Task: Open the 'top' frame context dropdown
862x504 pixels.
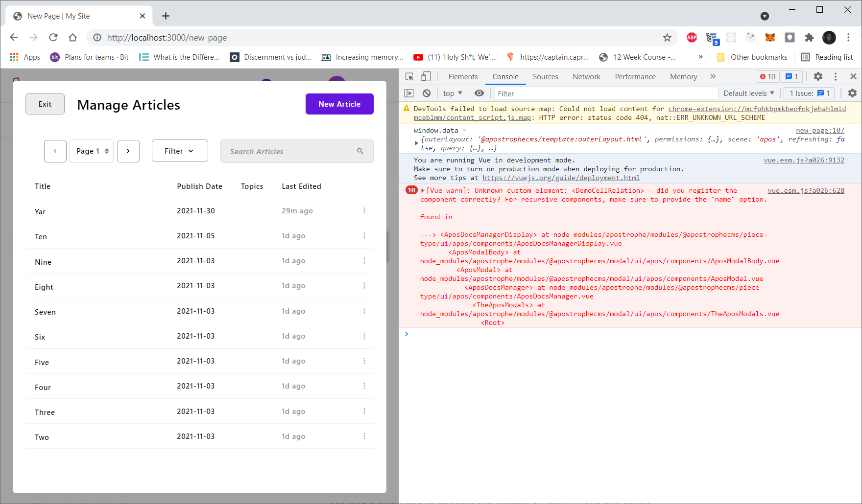Action: click(451, 93)
